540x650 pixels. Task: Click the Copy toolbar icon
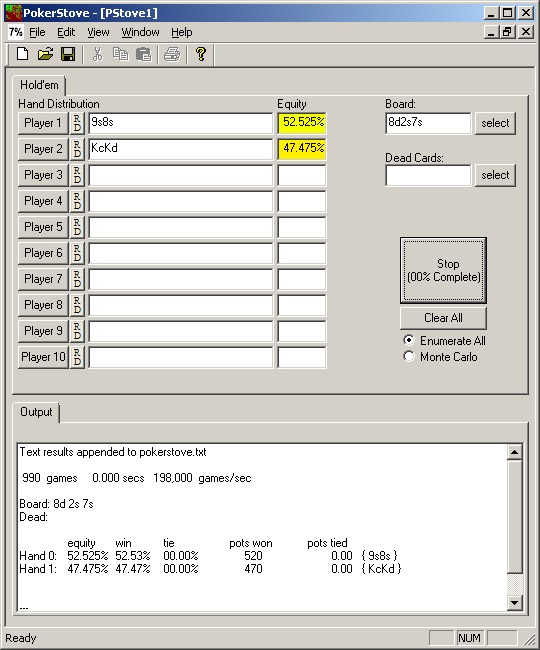click(121, 54)
